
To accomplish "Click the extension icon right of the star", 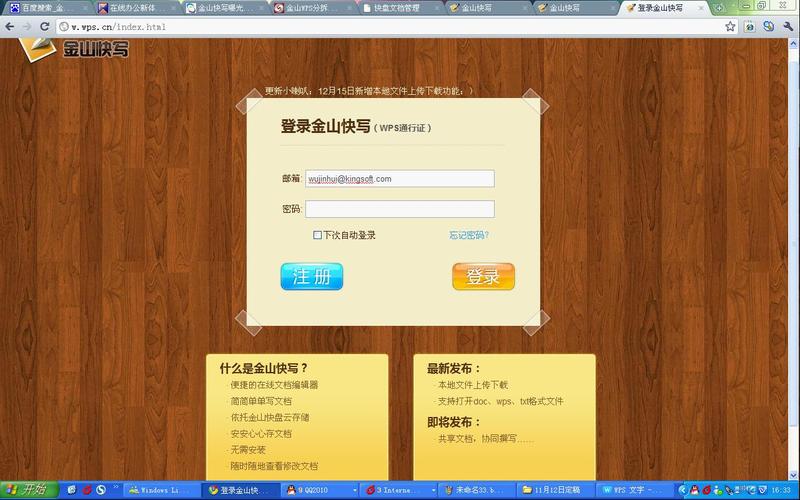I will point(749,27).
